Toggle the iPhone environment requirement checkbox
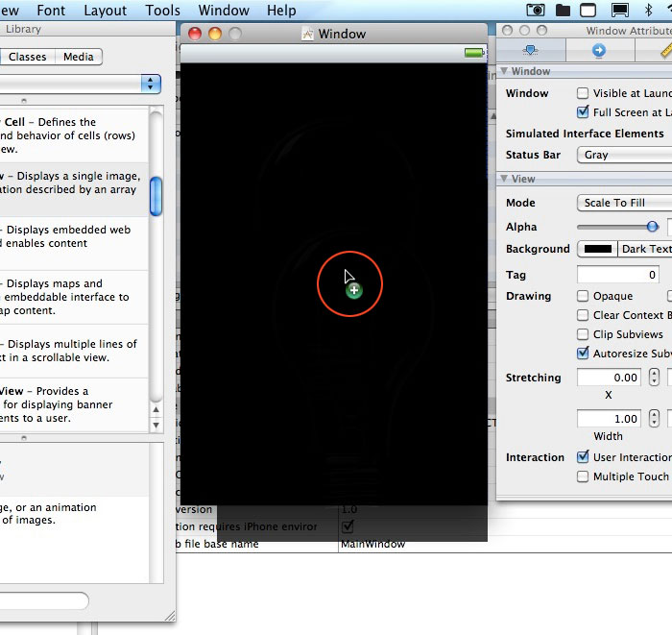This screenshot has height=635, width=672. 348,526
